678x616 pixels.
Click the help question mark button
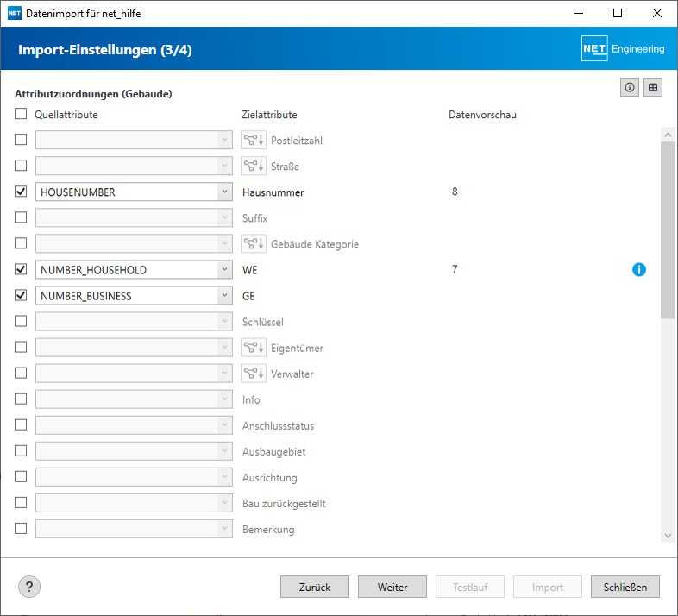click(29, 587)
